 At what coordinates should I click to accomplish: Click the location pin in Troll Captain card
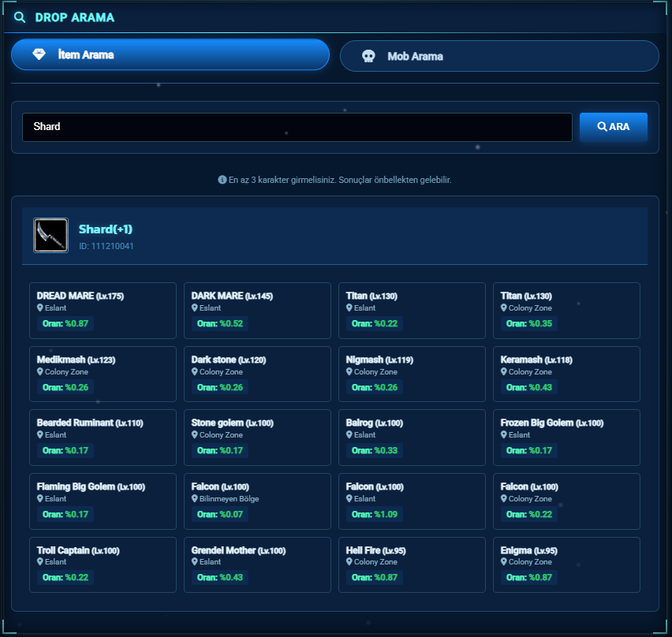point(40,561)
